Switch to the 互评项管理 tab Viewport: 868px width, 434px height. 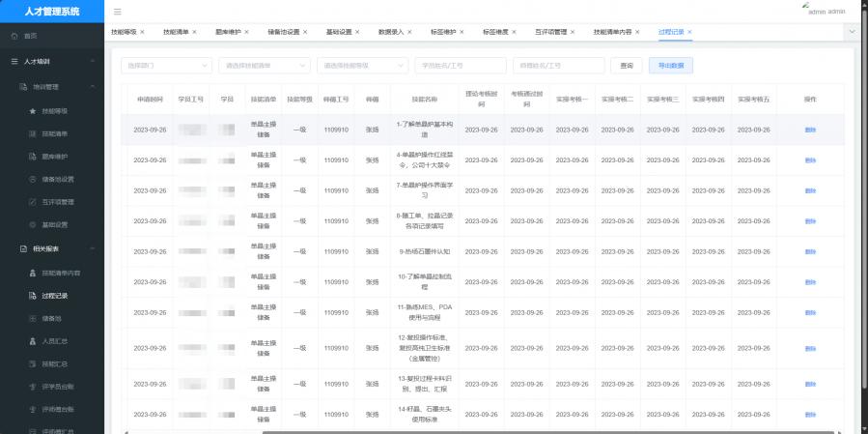point(550,32)
